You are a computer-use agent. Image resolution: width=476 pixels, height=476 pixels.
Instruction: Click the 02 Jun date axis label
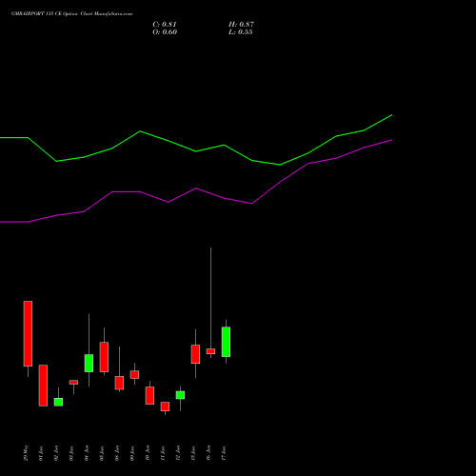(x=56, y=453)
